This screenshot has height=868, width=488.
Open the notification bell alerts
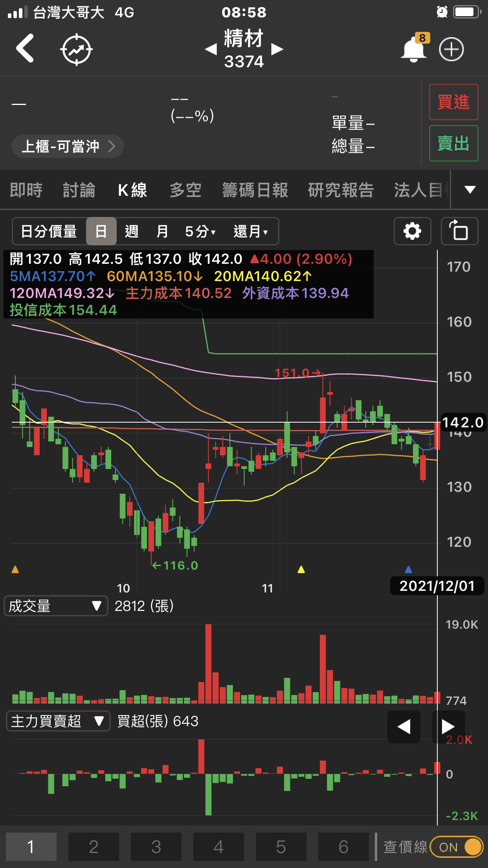tap(413, 50)
